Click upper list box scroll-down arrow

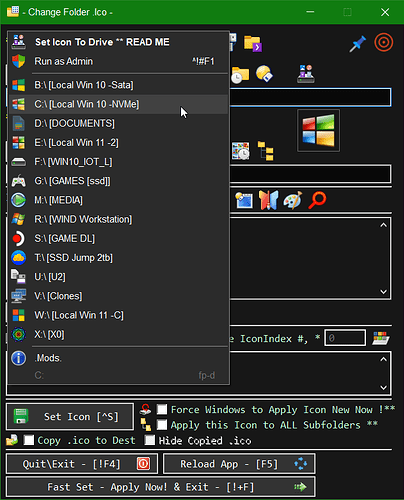pyautogui.click(x=383, y=291)
